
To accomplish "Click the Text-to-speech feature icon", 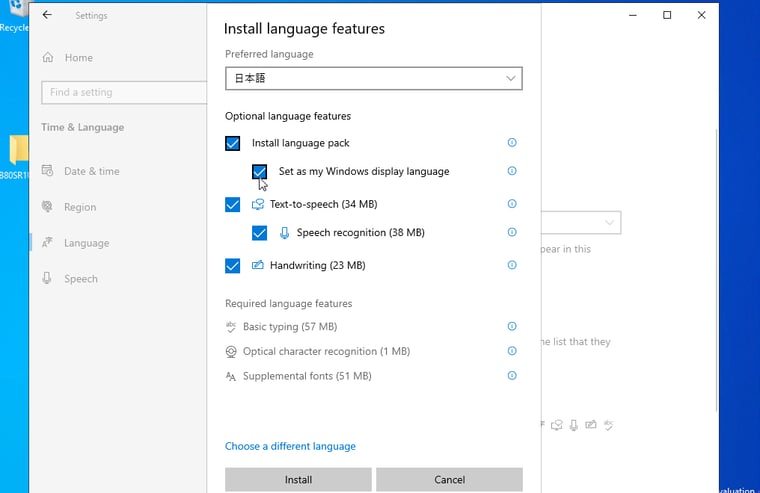I will click(258, 205).
